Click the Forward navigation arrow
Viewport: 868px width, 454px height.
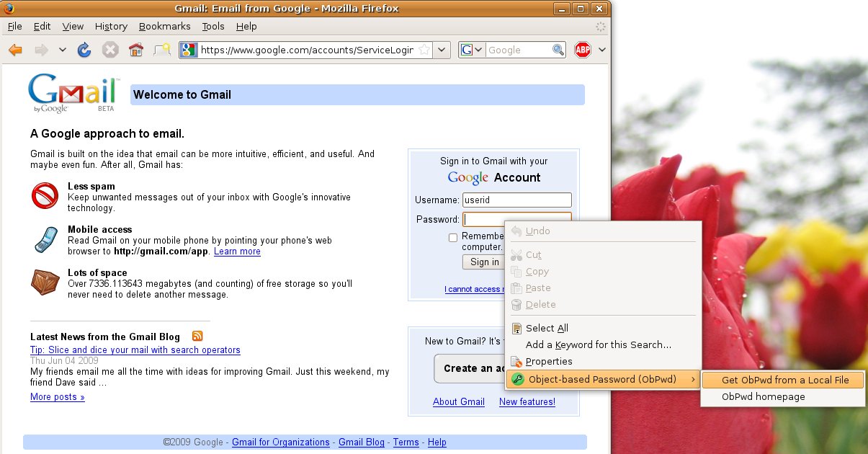pyautogui.click(x=41, y=50)
